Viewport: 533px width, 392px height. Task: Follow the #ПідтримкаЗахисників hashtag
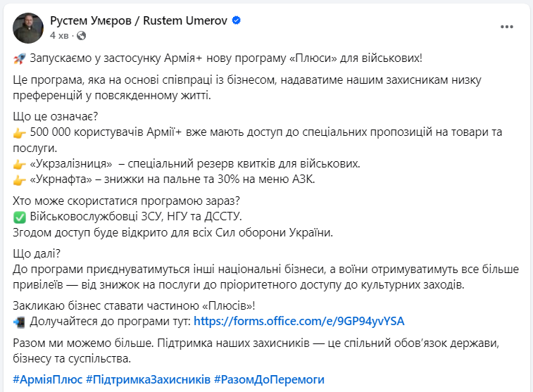pos(148,379)
